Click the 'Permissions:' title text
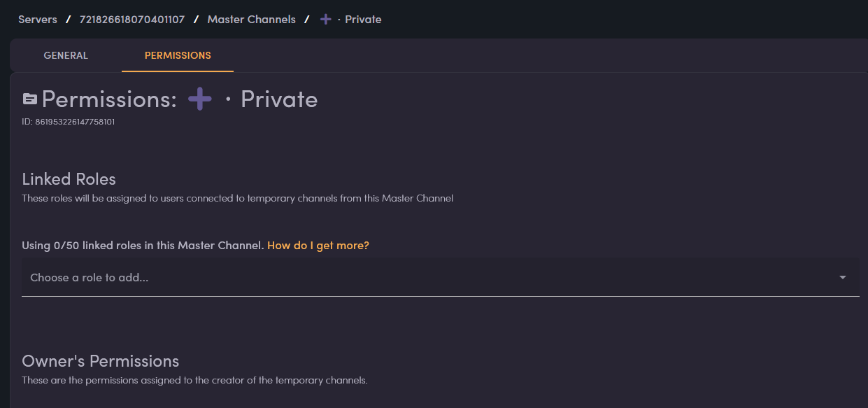The height and width of the screenshot is (408, 868). coord(109,99)
